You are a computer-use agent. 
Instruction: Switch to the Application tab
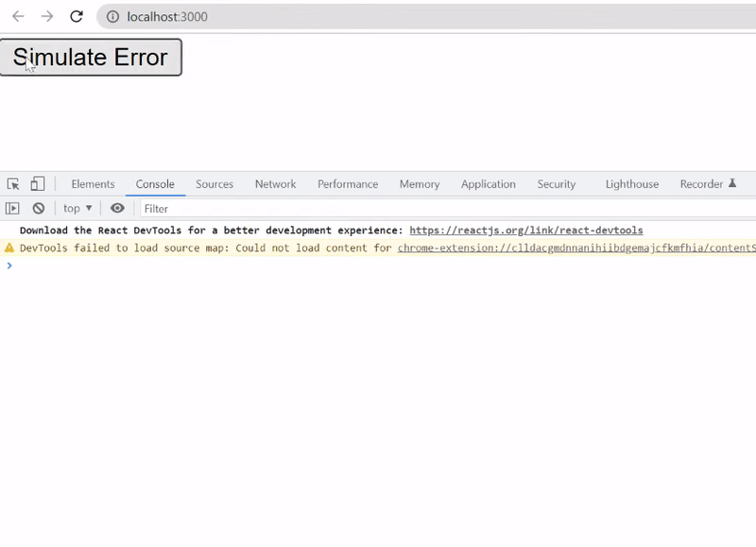[x=489, y=184]
